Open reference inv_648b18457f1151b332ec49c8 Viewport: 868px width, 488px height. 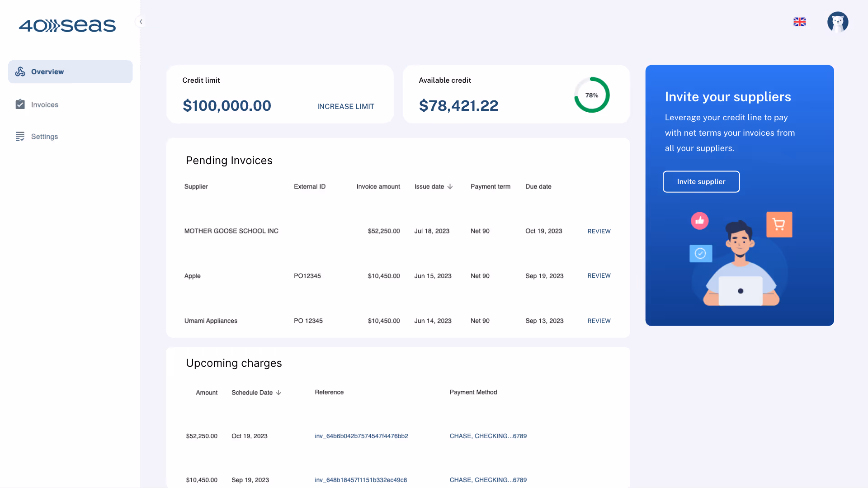click(361, 480)
